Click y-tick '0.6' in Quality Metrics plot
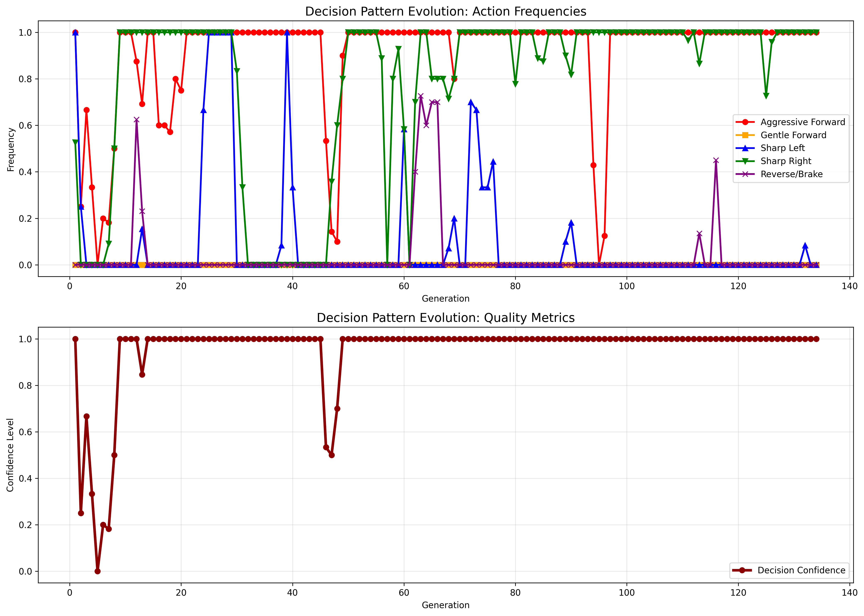The image size is (864, 616). click(x=26, y=432)
